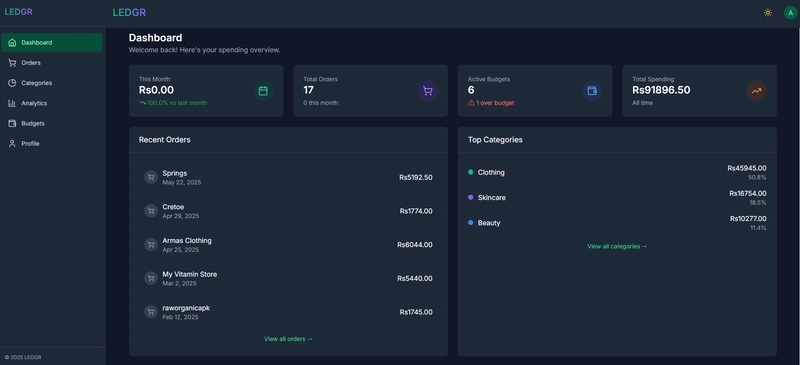Click the blue wallet icon on Active Budgets card
The width and height of the screenshot is (800, 365).
point(592,91)
